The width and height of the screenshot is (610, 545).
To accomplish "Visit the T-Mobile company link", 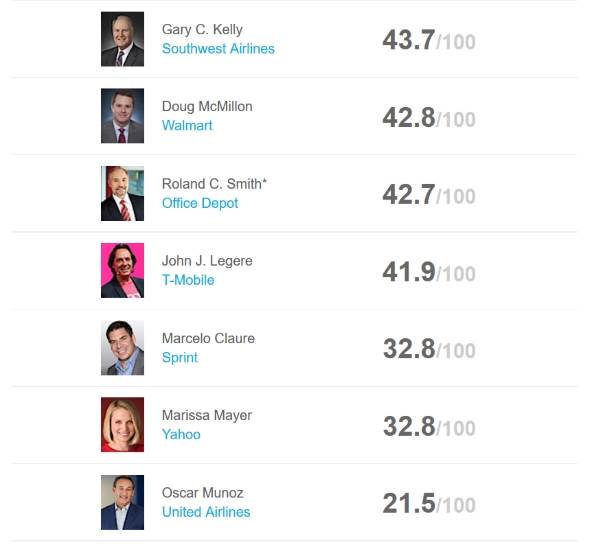I will (x=188, y=280).
